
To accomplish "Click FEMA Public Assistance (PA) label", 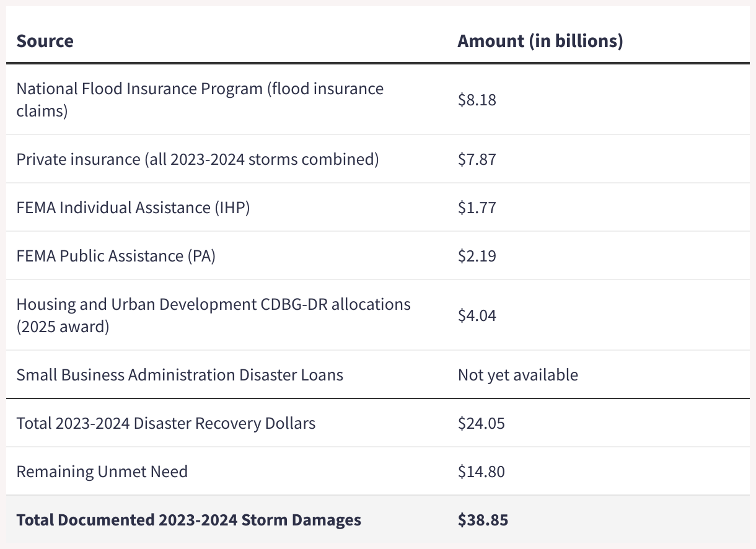I will click(116, 256).
